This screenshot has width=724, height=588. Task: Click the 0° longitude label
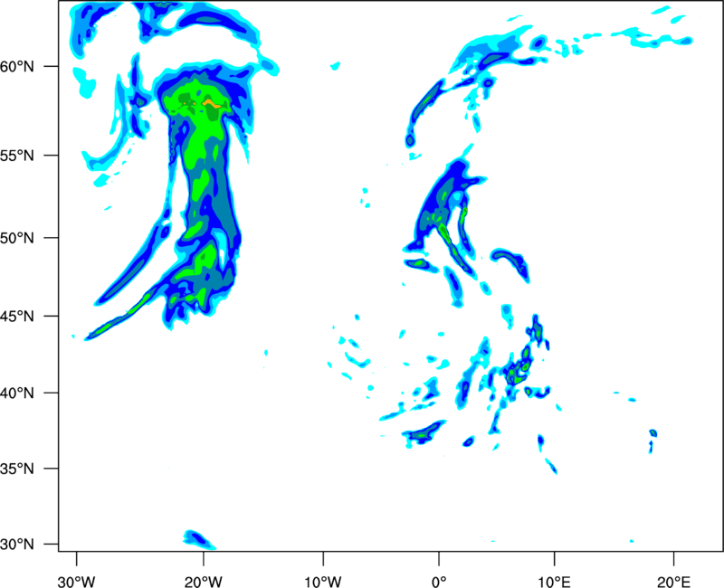pos(439,582)
